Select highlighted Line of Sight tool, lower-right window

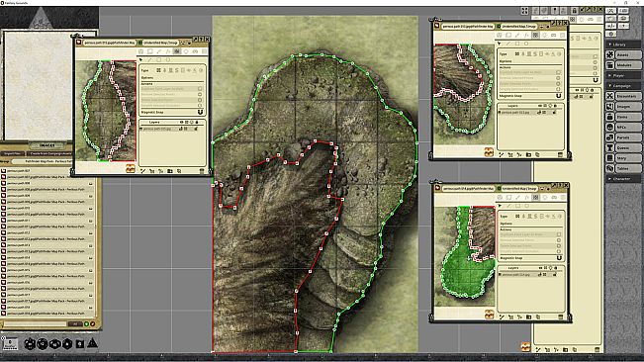click(535, 197)
